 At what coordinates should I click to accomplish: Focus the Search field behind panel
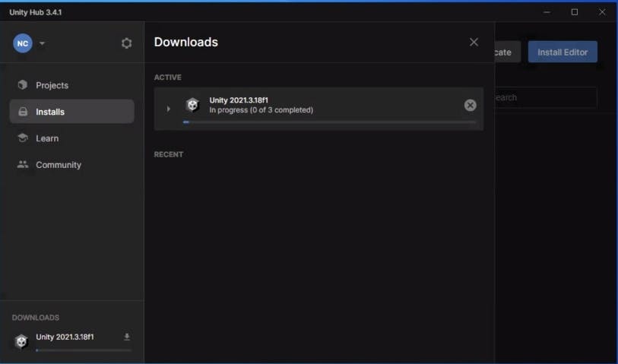(x=546, y=97)
